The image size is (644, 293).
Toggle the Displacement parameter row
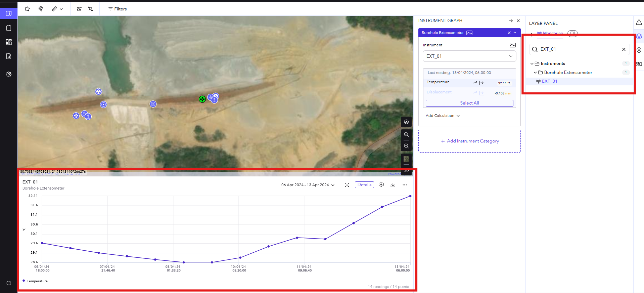(469, 92)
